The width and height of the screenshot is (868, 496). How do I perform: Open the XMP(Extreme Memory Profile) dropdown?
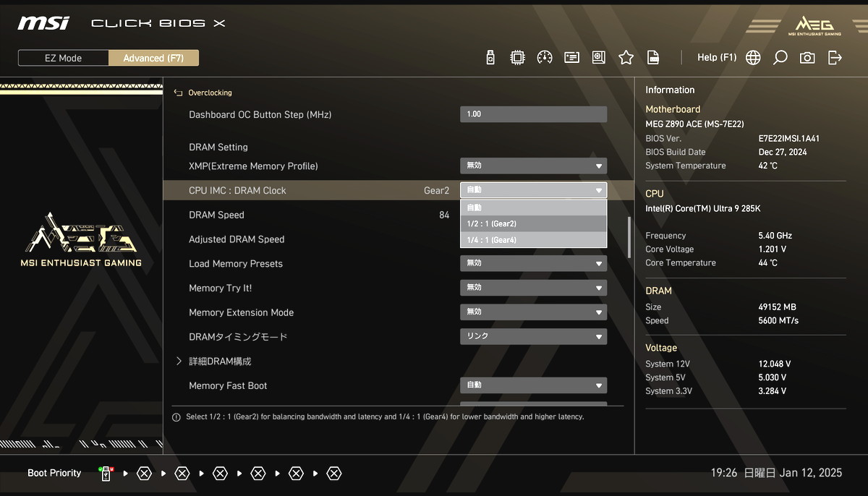click(x=533, y=166)
